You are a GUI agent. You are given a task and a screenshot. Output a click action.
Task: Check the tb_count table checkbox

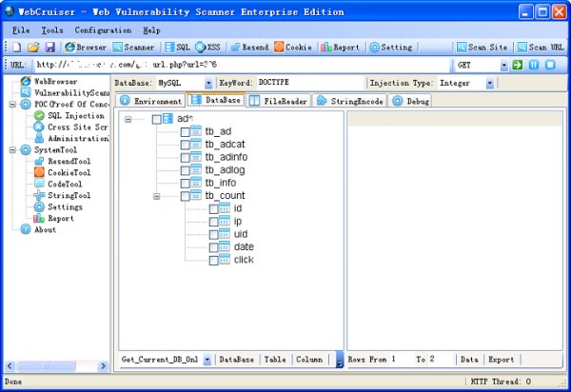click(186, 196)
